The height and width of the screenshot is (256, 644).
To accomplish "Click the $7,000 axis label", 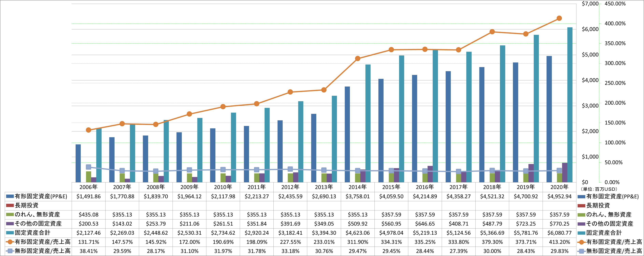I will click(590, 4).
